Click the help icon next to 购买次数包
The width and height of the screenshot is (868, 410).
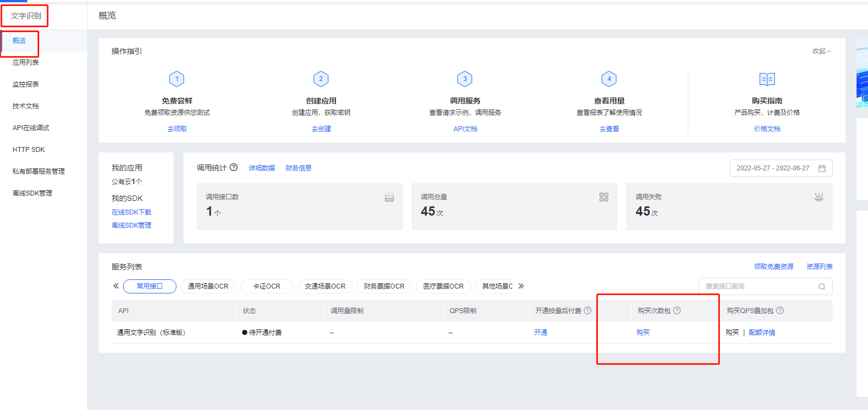click(677, 310)
